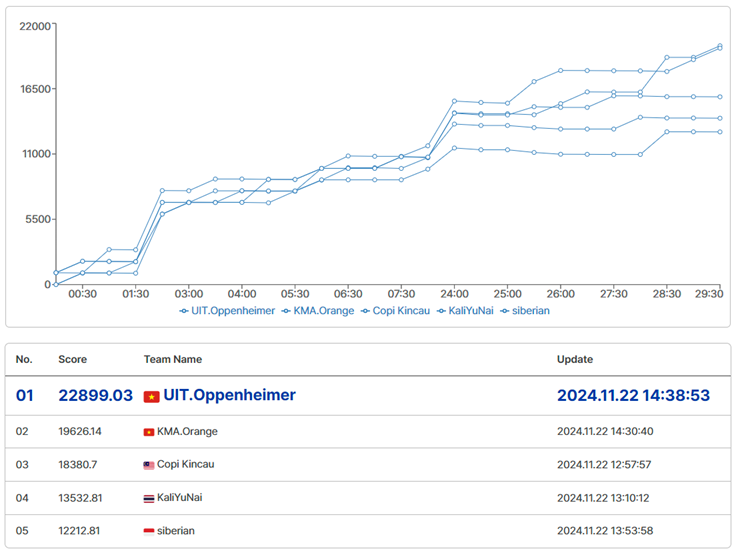Image resolution: width=734 pixels, height=551 pixels.
Task: Click the update time 2024.11.22 14:30:40
Action: (605, 432)
